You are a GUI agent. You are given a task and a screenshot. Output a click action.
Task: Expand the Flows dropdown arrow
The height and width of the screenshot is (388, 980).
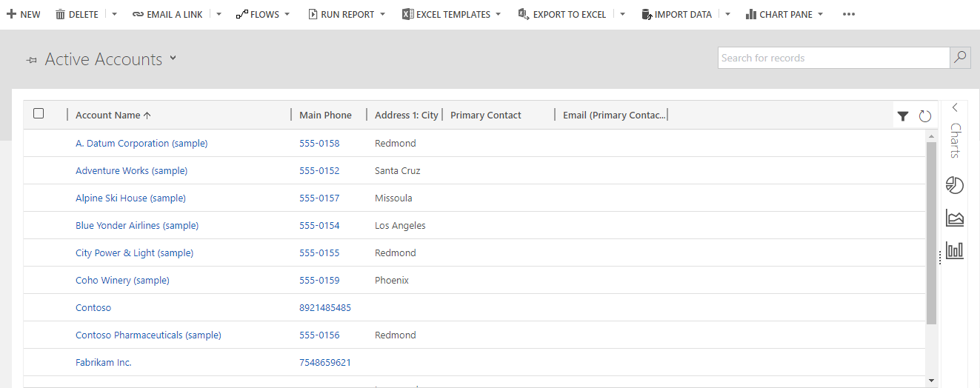tap(287, 14)
